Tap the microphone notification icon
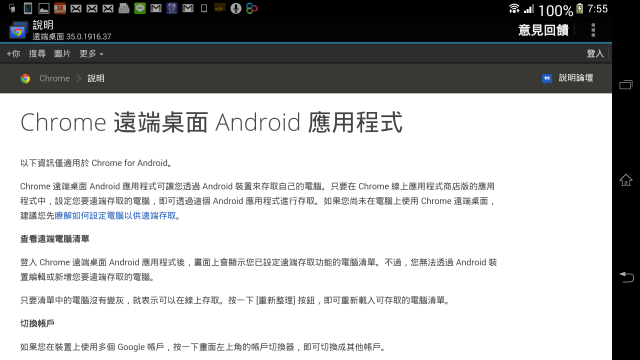640x360 pixels. [236, 8]
